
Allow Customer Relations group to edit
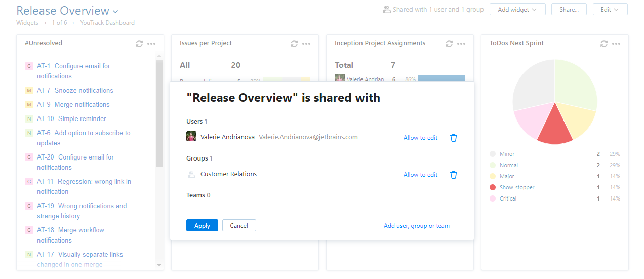pos(420,175)
